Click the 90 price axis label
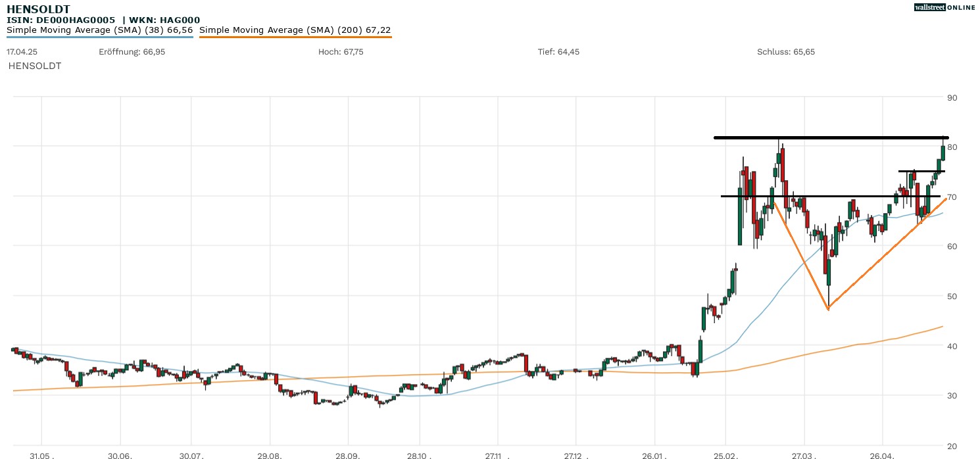Image resolution: width=980 pixels, height=459 pixels. tap(952, 97)
